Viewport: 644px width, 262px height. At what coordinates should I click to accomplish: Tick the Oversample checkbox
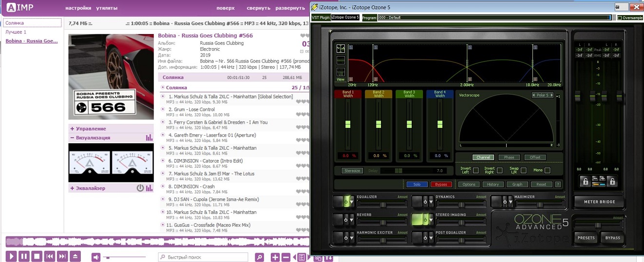click(x=620, y=18)
